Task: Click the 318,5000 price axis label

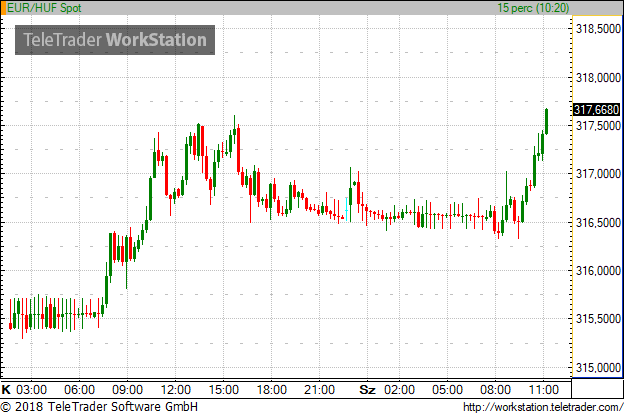Action: [x=598, y=29]
